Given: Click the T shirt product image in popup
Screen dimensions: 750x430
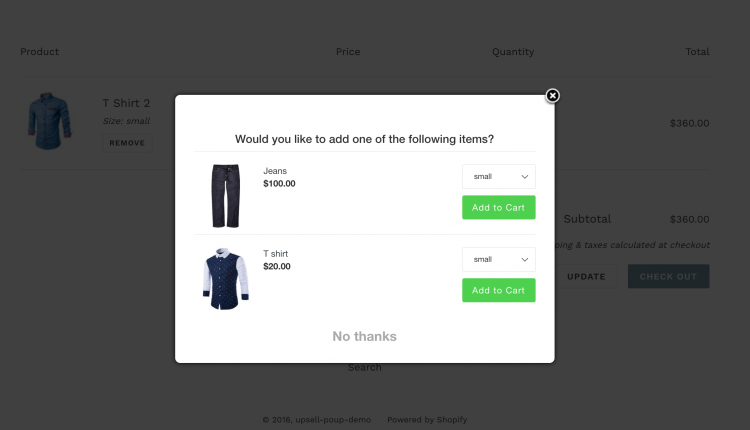Looking at the screenshot, I should [x=225, y=279].
